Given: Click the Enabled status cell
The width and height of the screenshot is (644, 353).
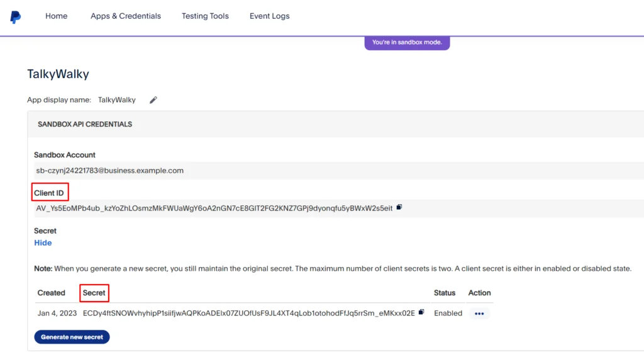Looking at the screenshot, I should pyautogui.click(x=448, y=313).
